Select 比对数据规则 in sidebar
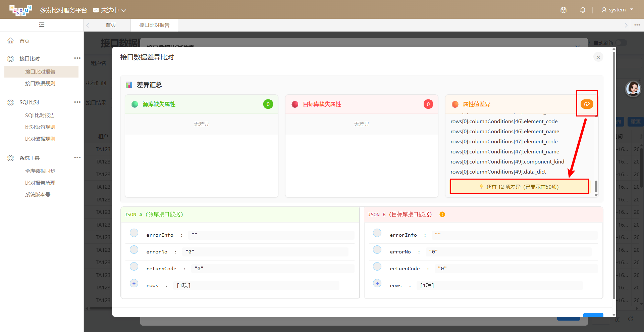The width and height of the screenshot is (644, 332). coord(40,139)
